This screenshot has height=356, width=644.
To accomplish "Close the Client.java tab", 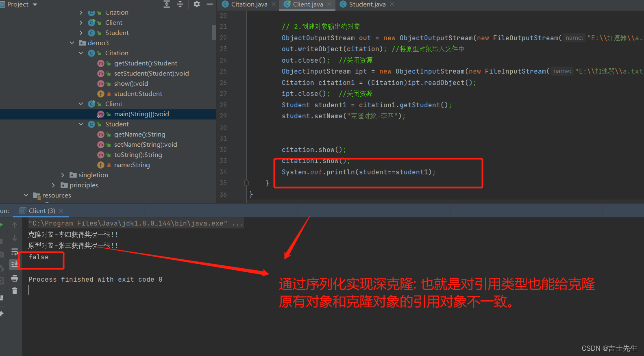I will click(329, 4).
